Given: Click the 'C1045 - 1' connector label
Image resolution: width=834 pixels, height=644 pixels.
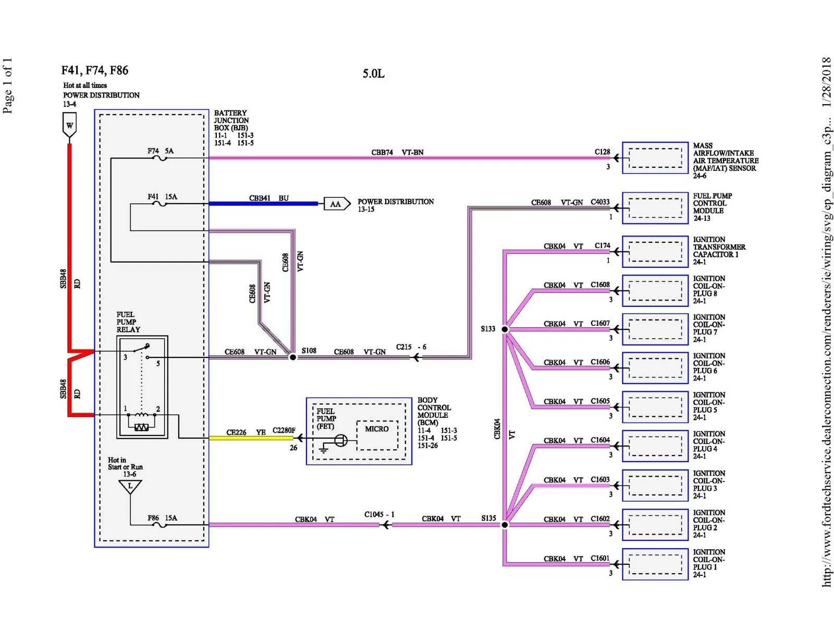Looking at the screenshot, I should (x=379, y=514).
